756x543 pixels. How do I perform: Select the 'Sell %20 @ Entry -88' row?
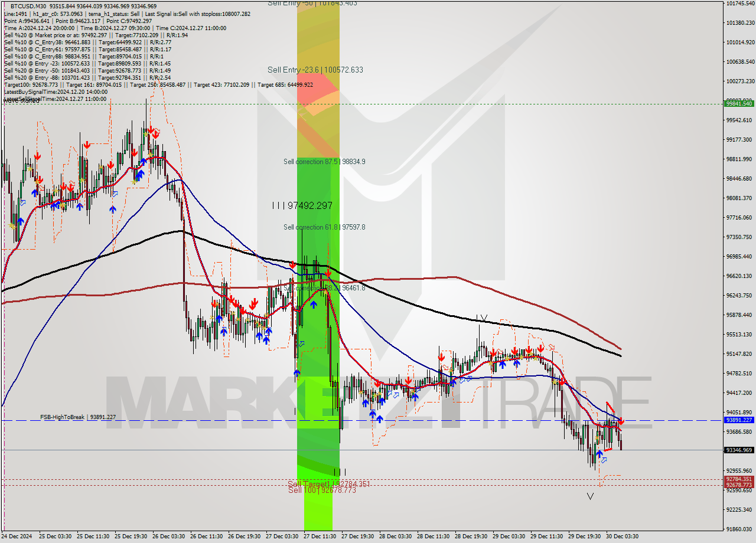87,77
